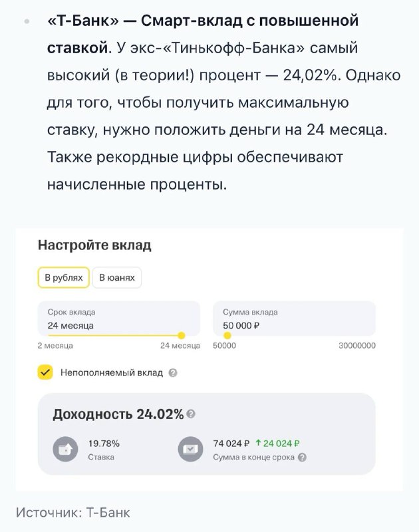The width and height of the screenshot is (419, 532).
Task: Select the В рублях currency option
Action: [63, 277]
